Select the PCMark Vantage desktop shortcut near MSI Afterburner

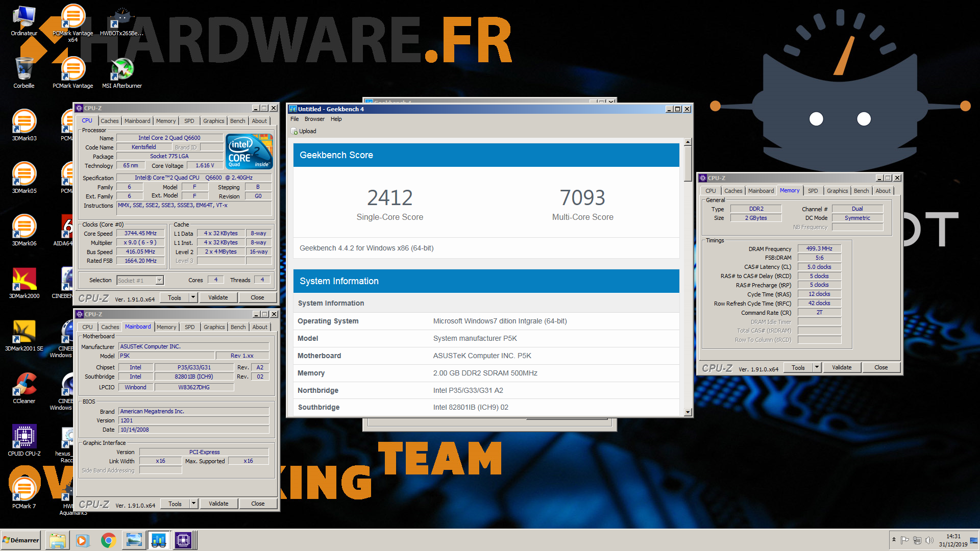(73, 72)
